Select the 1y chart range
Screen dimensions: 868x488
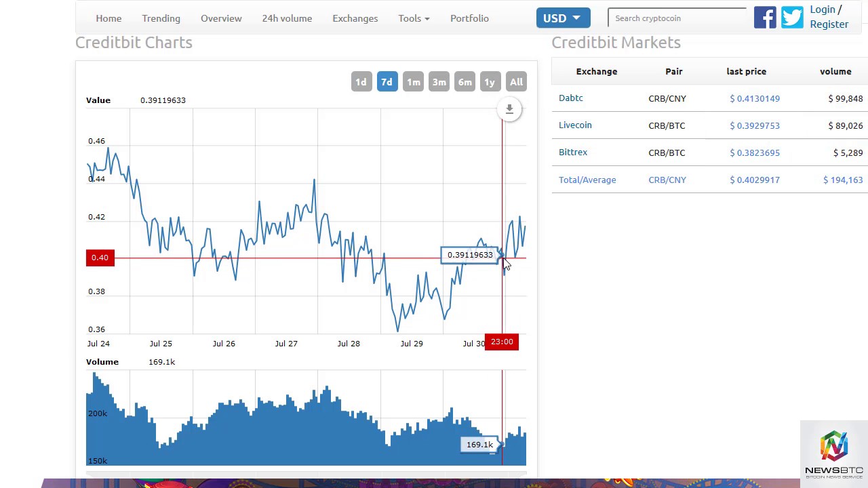point(490,82)
